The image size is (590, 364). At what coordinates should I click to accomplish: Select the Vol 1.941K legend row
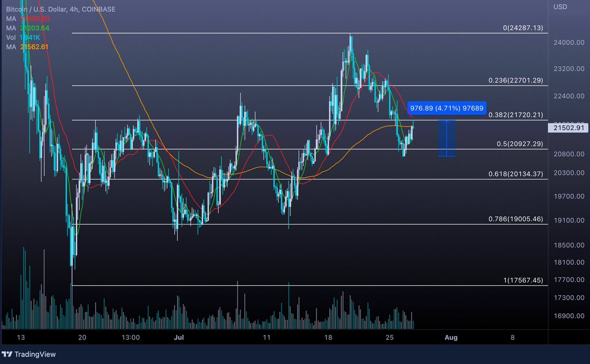23,37
